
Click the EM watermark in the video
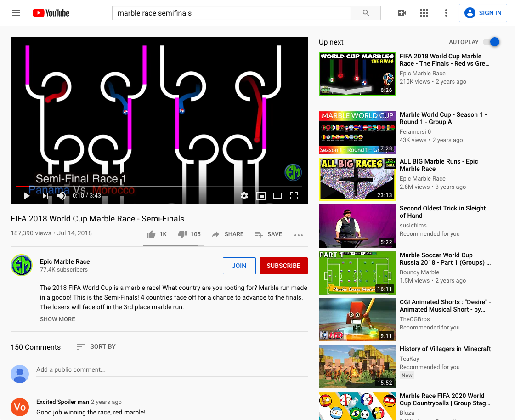[x=293, y=172]
